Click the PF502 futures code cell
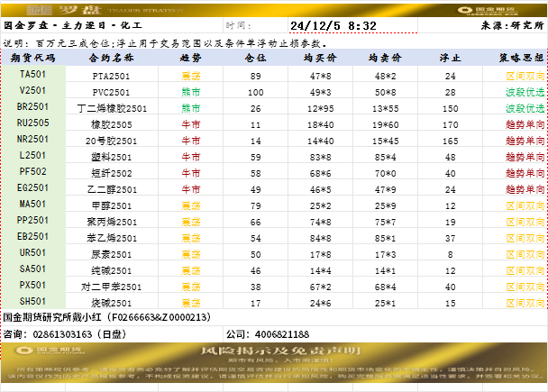Image resolution: width=548 pixels, height=392 pixels. (x=32, y=171)
